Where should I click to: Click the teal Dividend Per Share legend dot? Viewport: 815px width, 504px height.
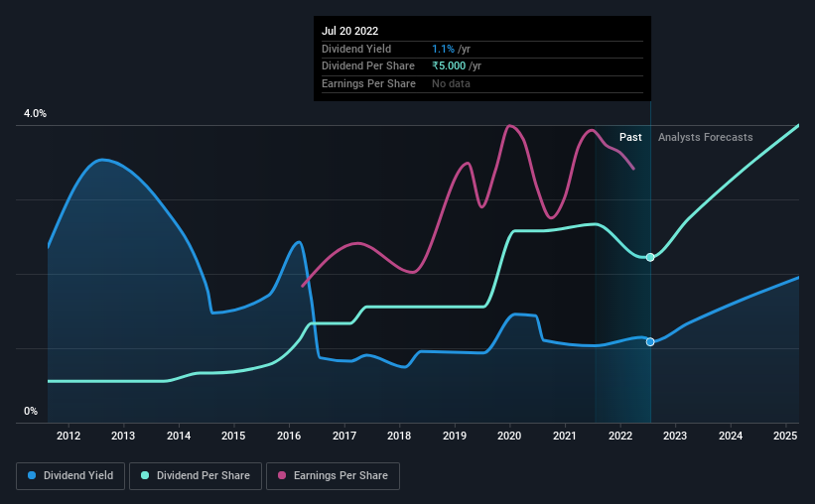pos(145,475)
